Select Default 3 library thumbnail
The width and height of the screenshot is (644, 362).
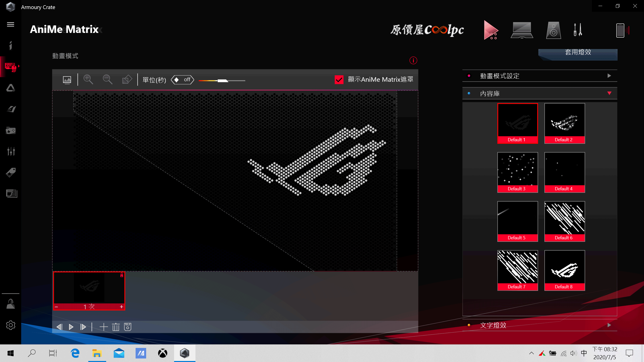pos(517,172)
